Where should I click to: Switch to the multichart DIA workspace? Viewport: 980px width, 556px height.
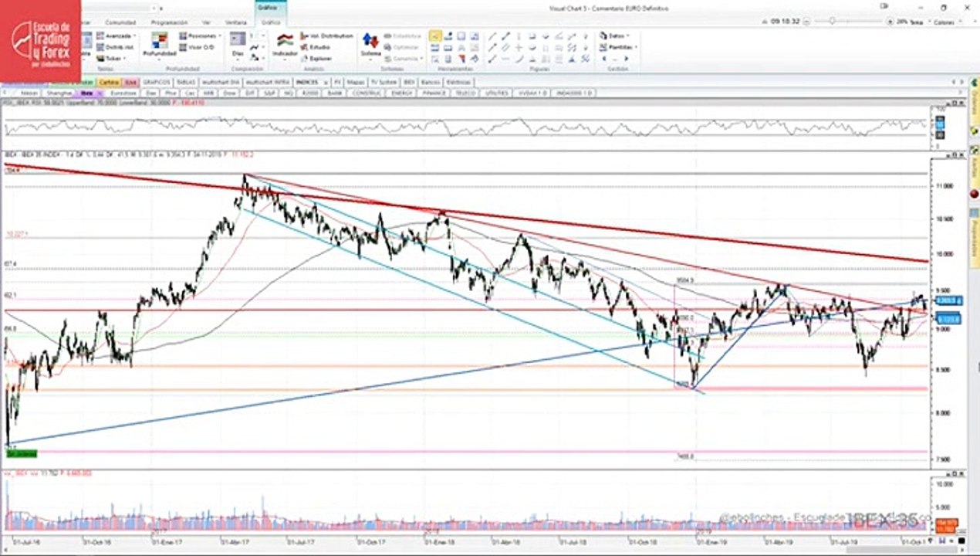coord(220,82)
